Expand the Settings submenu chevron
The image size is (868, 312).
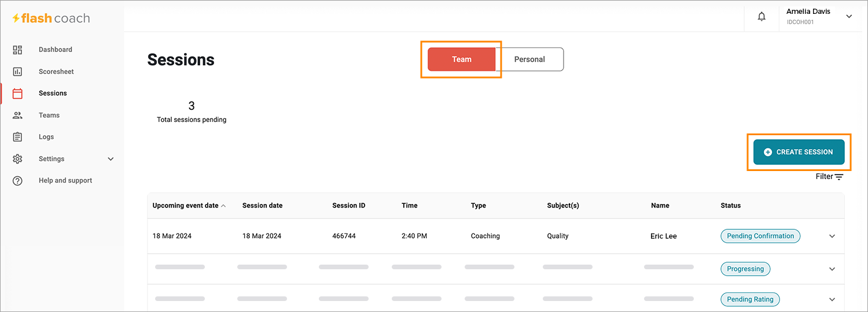point(111,159)
